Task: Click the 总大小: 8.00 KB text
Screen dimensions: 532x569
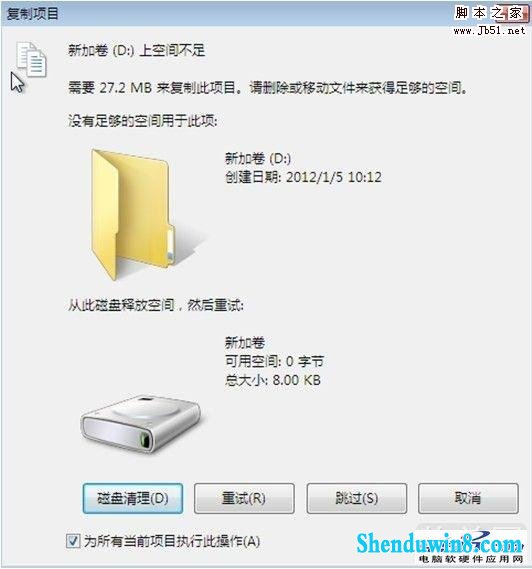Action: click(x=273, y=380)
